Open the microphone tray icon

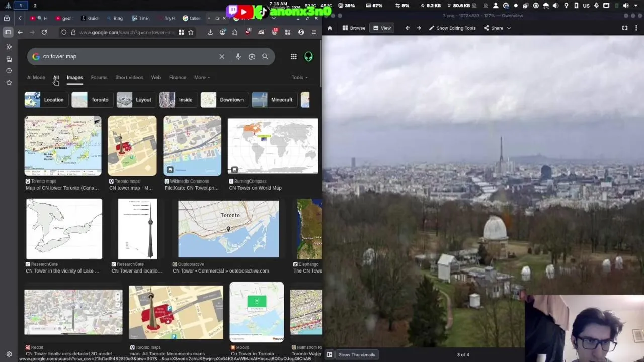596,6
